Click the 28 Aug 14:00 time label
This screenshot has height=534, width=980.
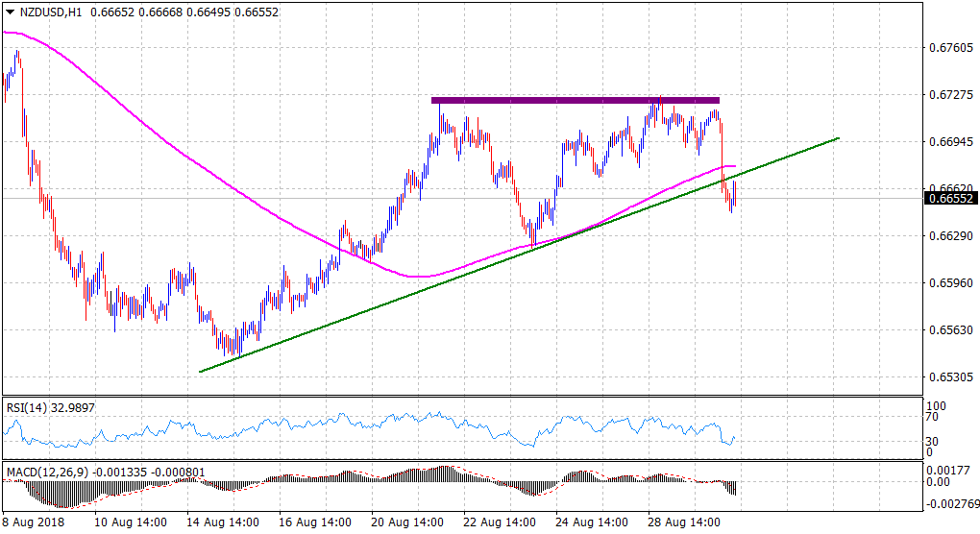pyautogui.click(x=683, y=522)
